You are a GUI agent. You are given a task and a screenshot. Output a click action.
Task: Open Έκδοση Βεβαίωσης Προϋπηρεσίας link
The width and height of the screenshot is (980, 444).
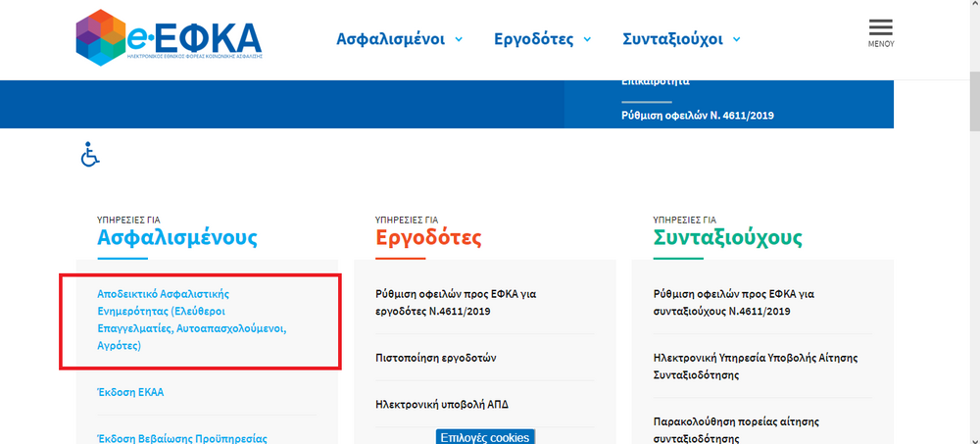[x=182, y=438]
